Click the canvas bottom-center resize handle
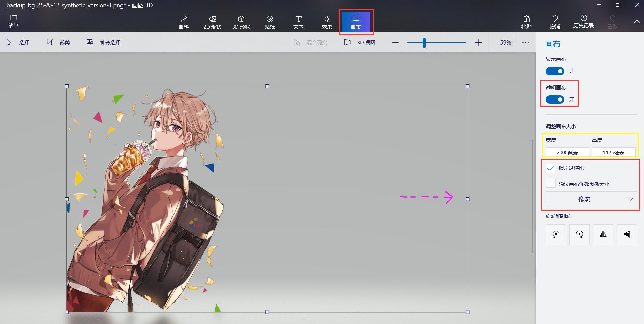This screenshot has width=644, height=324. pyautogui.click(x=267, y=312)
